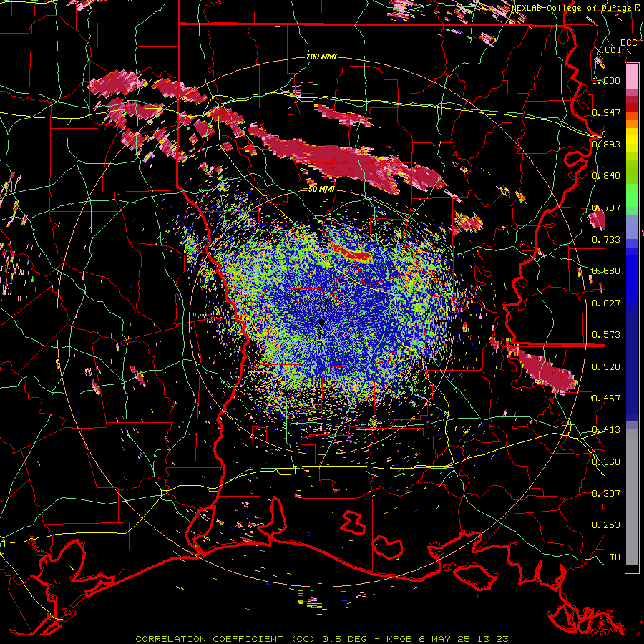
Task: Click the [CC] legend label
Action: (x=611, y=49)
